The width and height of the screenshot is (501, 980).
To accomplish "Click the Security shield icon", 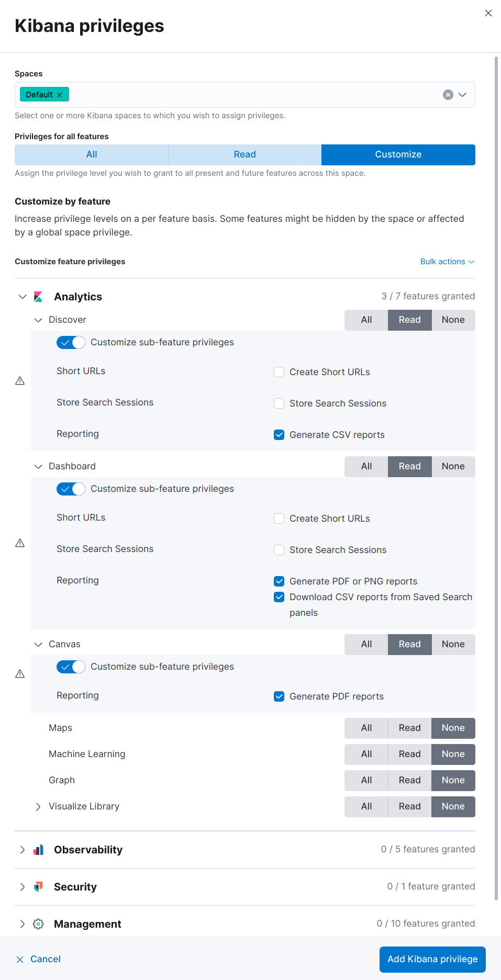I will (38, 887).
